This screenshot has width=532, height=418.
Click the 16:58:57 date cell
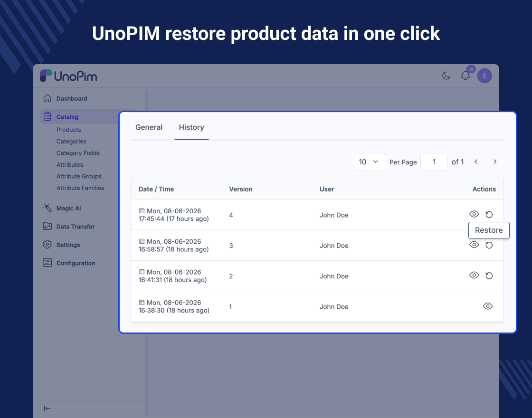(174, 245)
